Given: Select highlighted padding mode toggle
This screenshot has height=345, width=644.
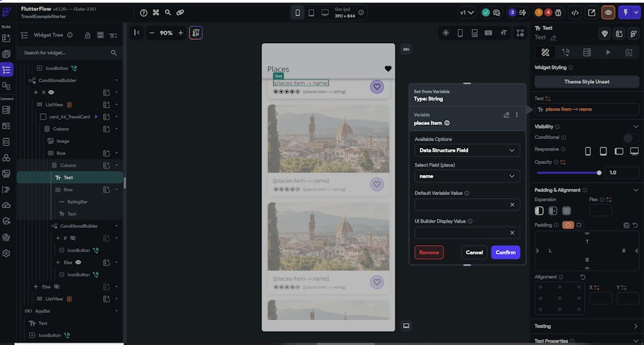Looking at the screenshot, I should 568,225.
